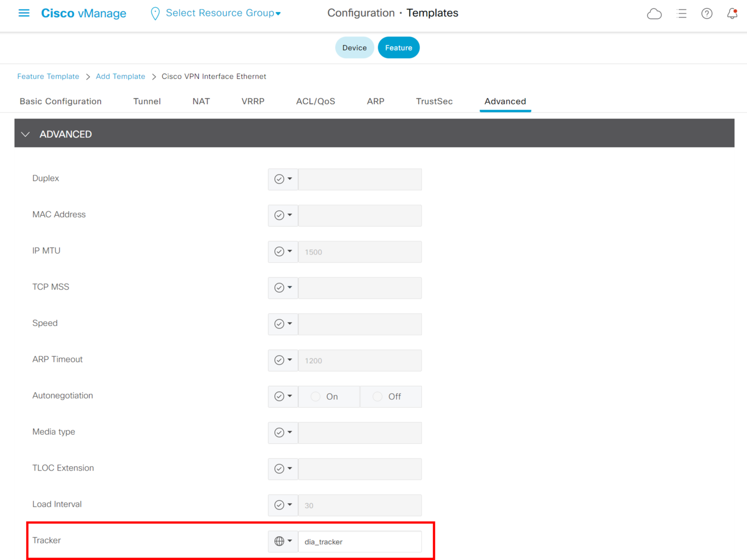Open the IP MTU scope dropdown arrow
The width and height of the screenshot is (747, 560).
tap(290, 252)
